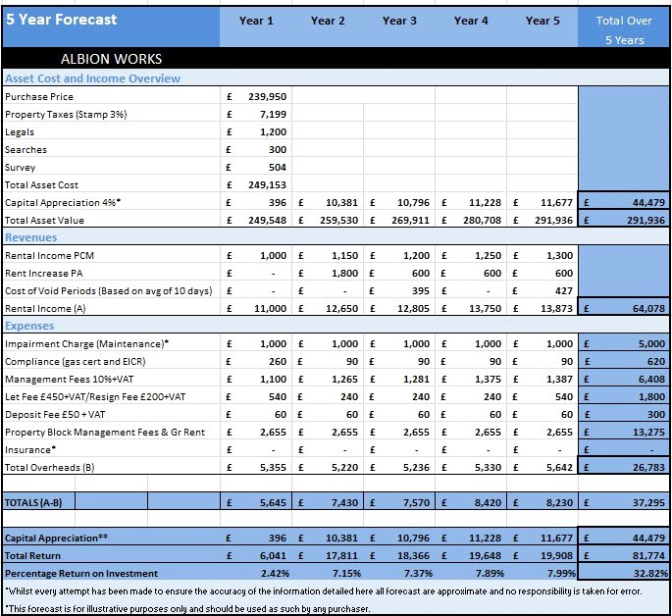Click the Year 2 capital appreciation 10,381 in the asset section

(341, 203)
